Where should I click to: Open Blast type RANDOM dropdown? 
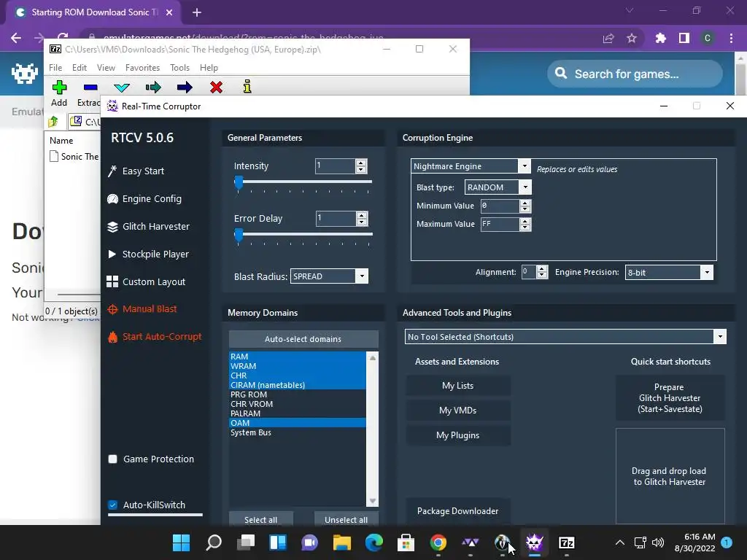[x=525, y=187]
